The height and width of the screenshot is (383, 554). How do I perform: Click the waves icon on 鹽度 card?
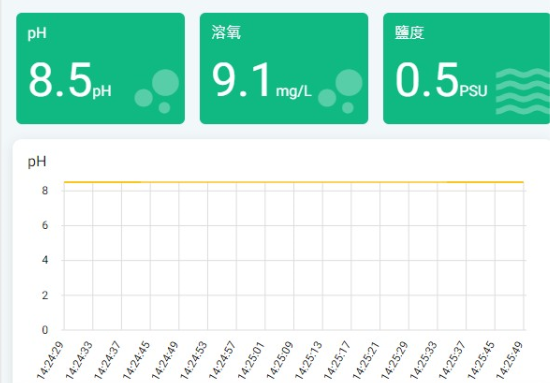pos(523,91)
